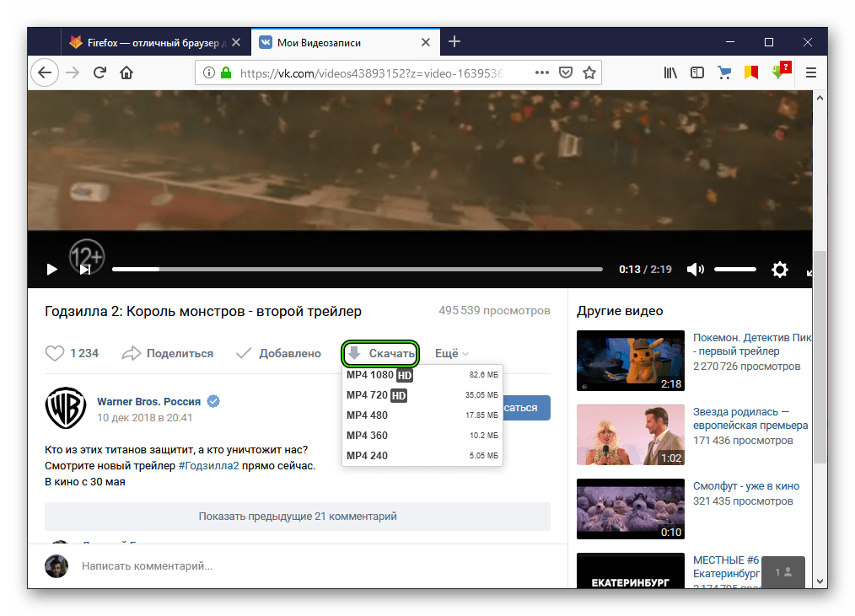This screenshot has height=616, width=855.
Task: Adjust the video volume slider
Action: (735, 270)
